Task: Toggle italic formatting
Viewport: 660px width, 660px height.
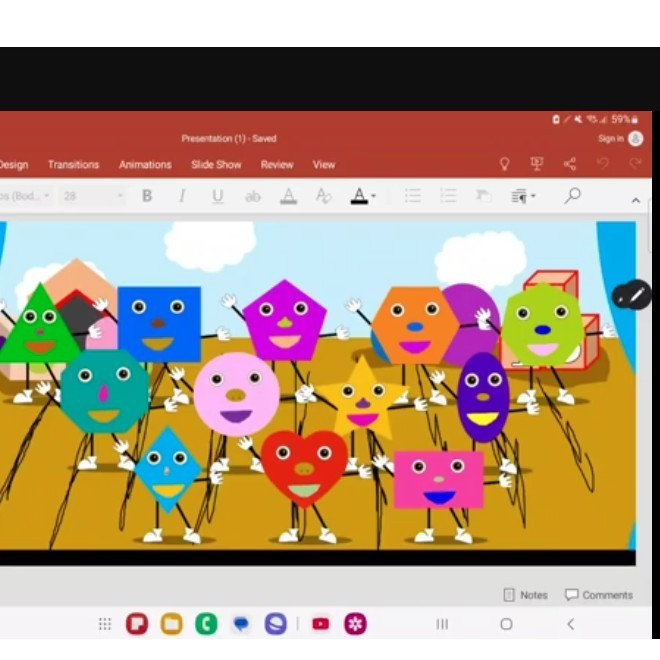Action: [x=182, y=196]
